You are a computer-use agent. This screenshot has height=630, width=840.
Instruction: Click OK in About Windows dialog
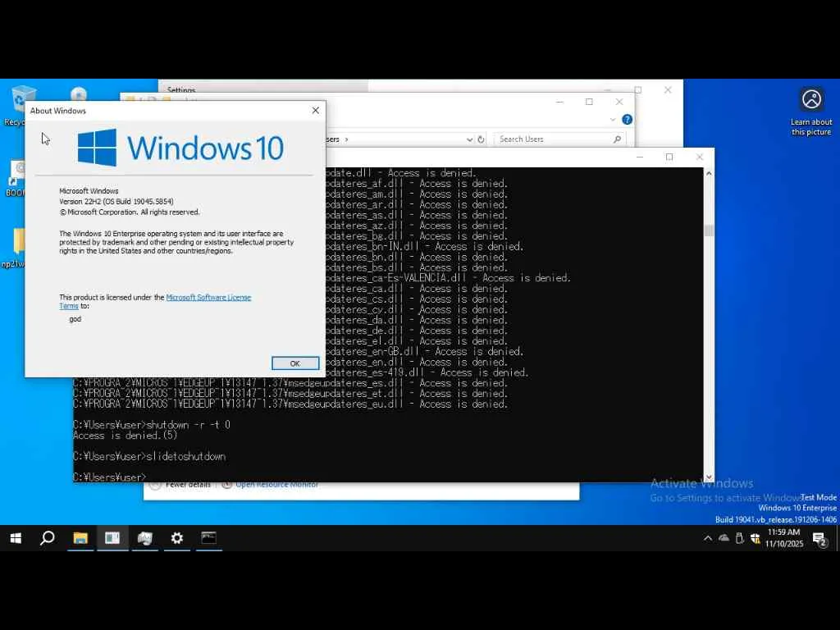pos(295,363)
